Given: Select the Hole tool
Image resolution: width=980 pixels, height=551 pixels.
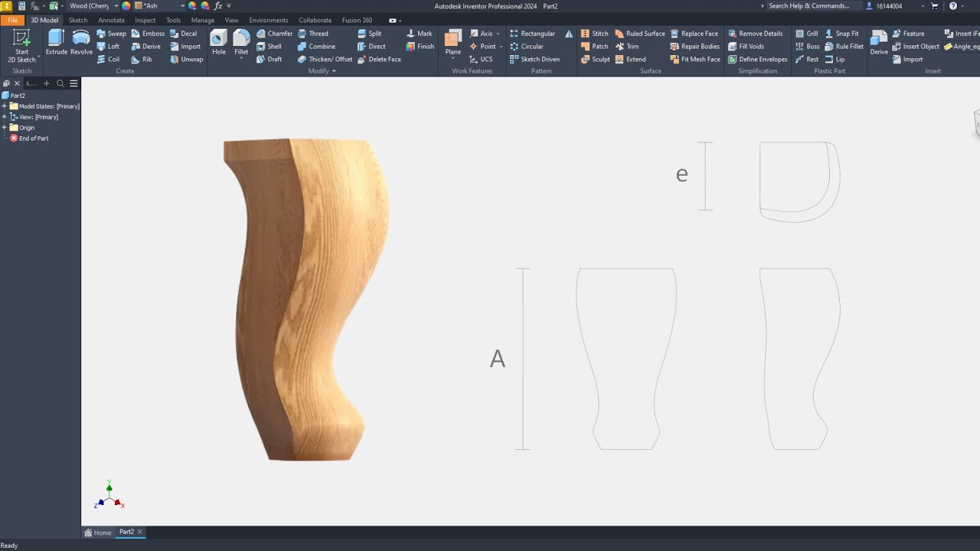Looking at the screenshot, I should pos(219,43).
